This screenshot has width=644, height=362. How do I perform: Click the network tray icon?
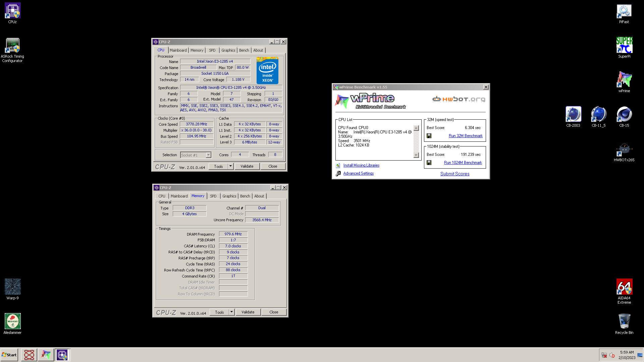click(604, 355)
